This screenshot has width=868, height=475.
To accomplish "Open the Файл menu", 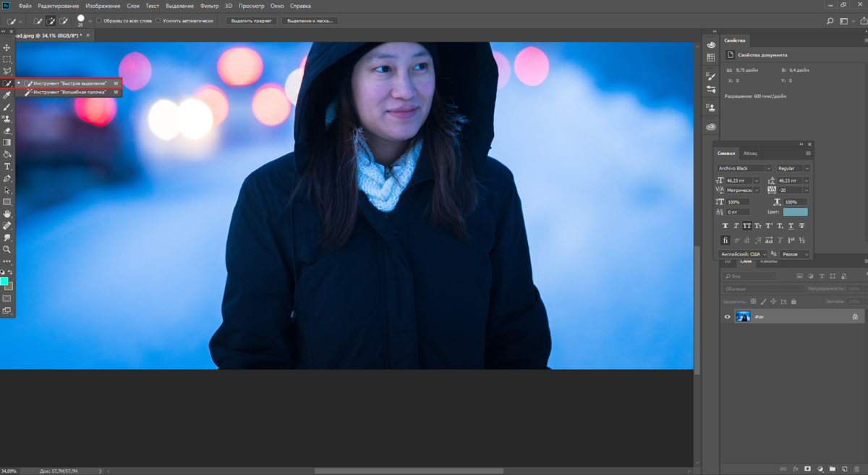I will coord(25,5).
